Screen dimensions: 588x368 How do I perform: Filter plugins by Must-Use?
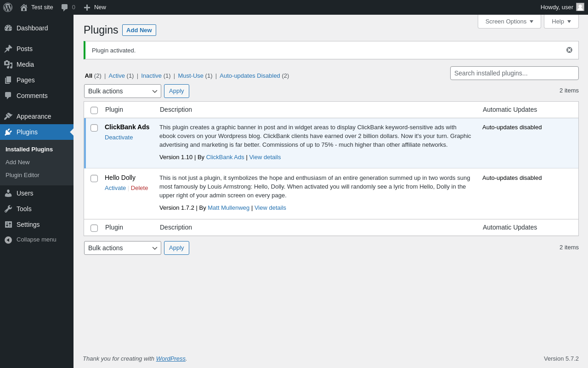click(x=191, y=76)
